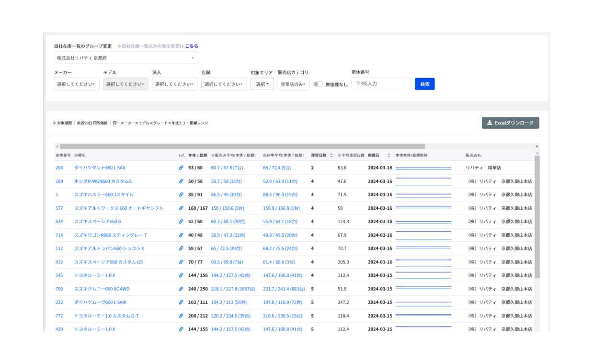Viewport: 594px width, 364px height.
Task: Open ref link icon for ダイハツムーヴ660 L SAIII
Action: [x=181, y=302]
